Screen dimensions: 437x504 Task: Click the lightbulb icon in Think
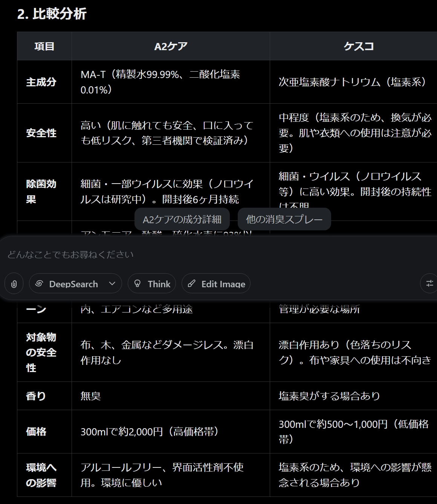click(138, 284)
